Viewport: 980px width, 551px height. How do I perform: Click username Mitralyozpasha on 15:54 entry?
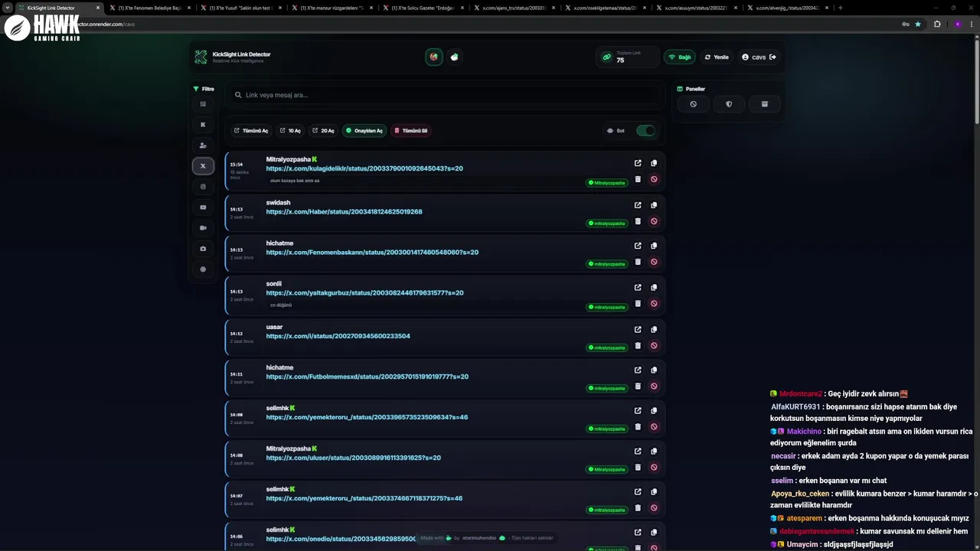pyautogui.click(x=289, y=160)
